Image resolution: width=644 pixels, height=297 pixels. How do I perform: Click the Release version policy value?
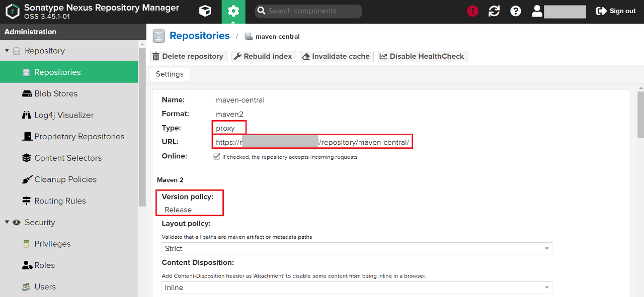(178, 210)
